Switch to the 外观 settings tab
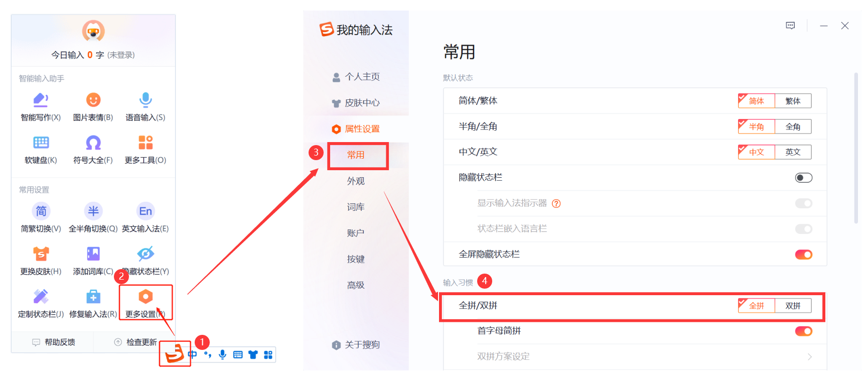868x376 pixels. pyautogui.click(x=356, y=181)
